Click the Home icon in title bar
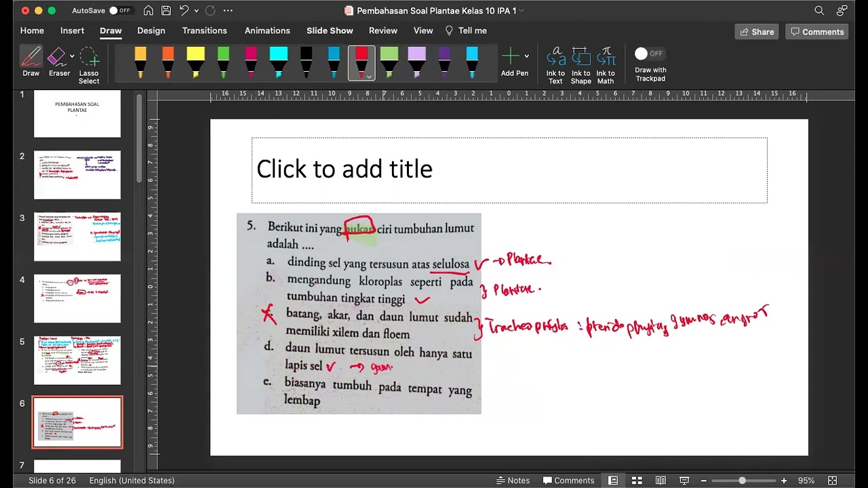The image size is (868, 488). click(149, 11)
